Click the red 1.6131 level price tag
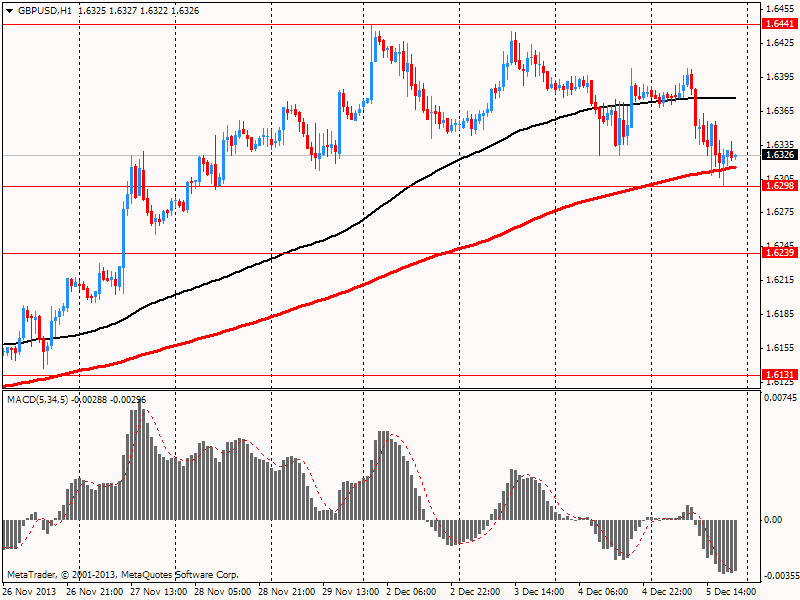 pos(779,374)
